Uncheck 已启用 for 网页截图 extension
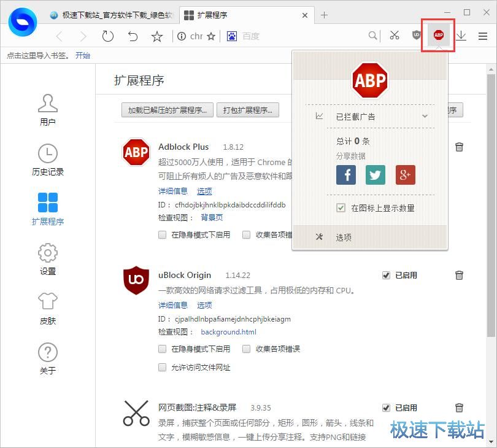 (x=386, y=407)
